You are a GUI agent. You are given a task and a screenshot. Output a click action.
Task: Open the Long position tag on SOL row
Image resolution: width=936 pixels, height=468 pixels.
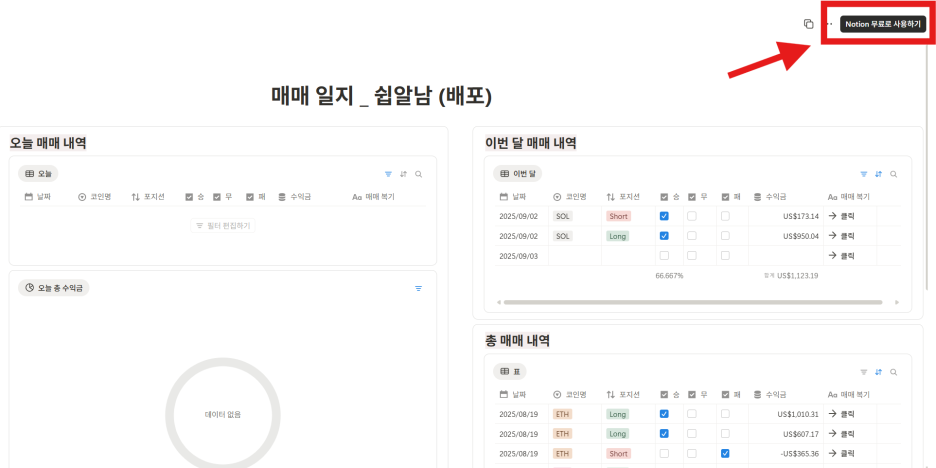coord(619,236)
